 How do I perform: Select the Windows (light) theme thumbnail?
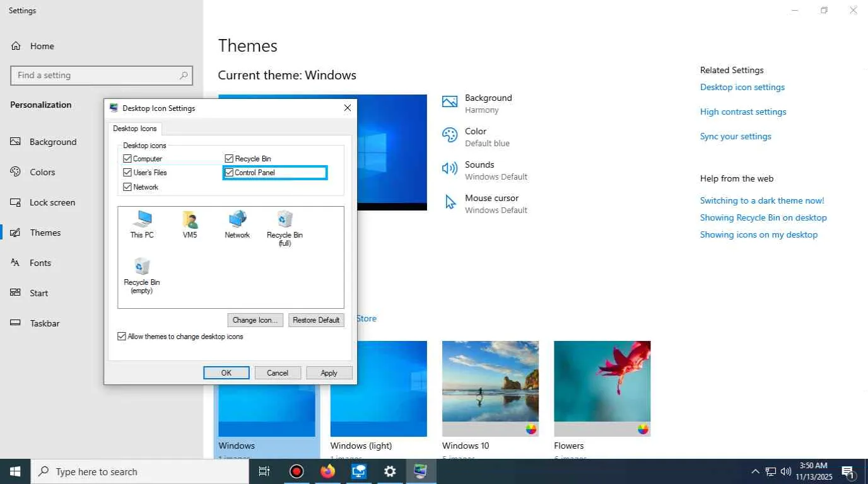[x=378, y=389]
